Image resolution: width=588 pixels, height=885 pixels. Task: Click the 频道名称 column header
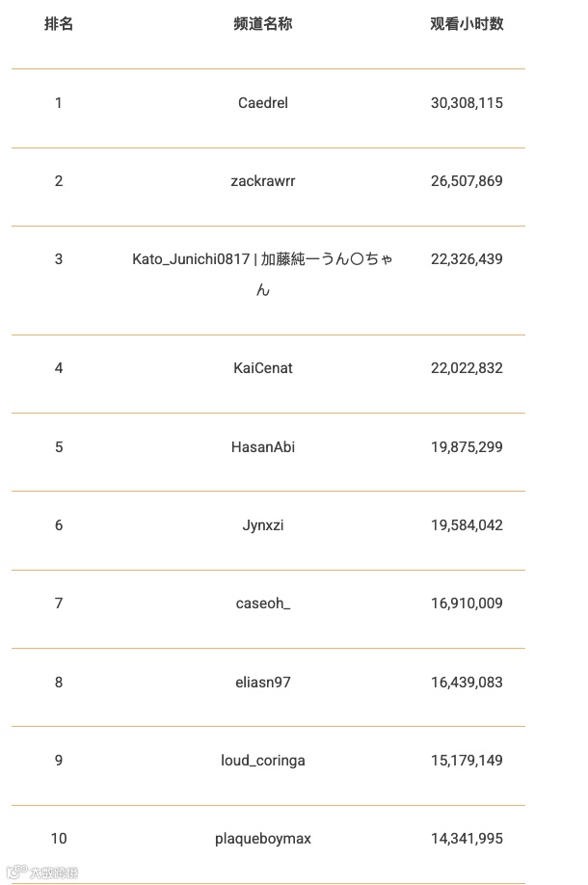tap(263, 24)
